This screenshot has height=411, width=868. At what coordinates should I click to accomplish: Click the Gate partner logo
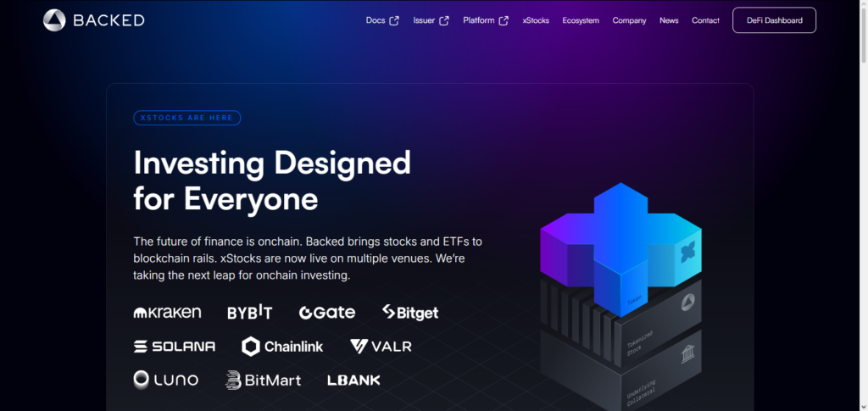tap(327, 313)
